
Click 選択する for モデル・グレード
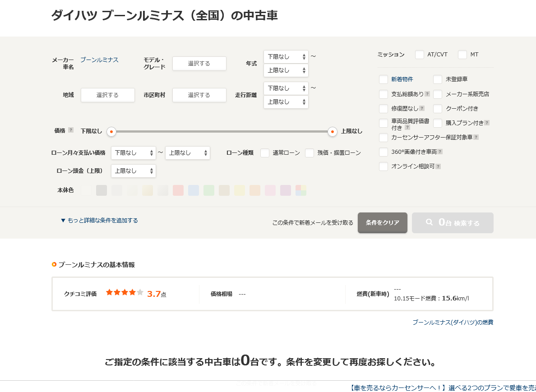(199, 64)
